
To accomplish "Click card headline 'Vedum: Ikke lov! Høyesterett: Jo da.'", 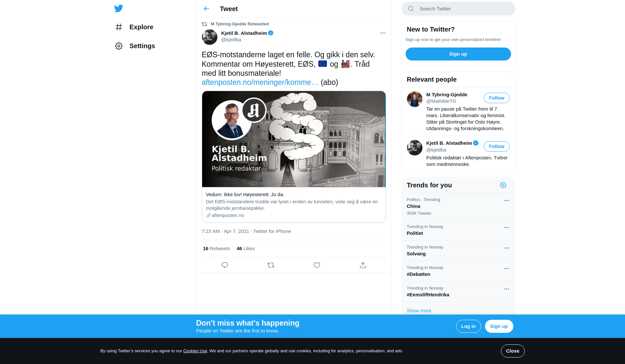I will [245, 195].
